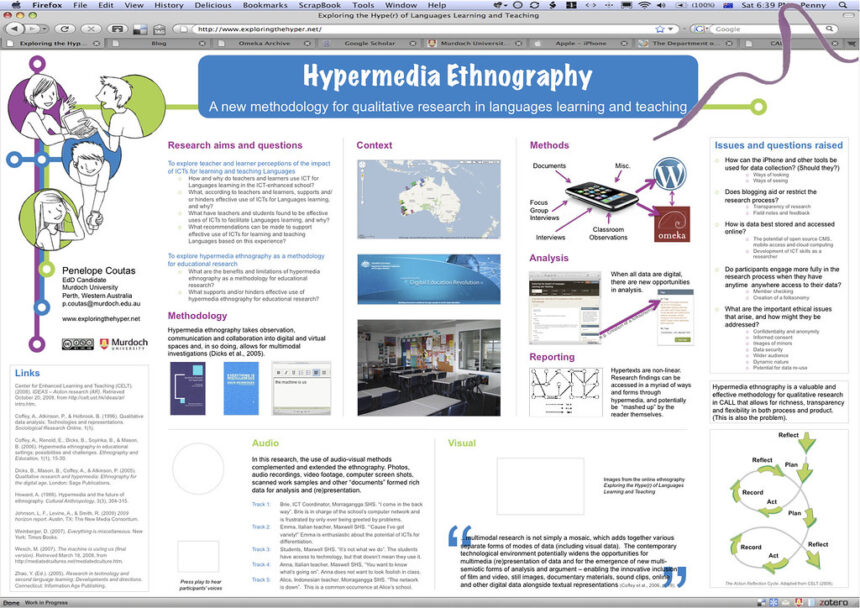Bookmark this page with the star icon
This screenshot has width=860, height=608.
coord(660,29)
